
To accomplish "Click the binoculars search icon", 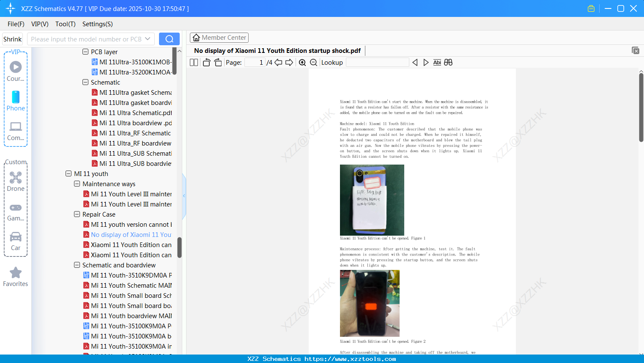I will click(x=448, y=63).
